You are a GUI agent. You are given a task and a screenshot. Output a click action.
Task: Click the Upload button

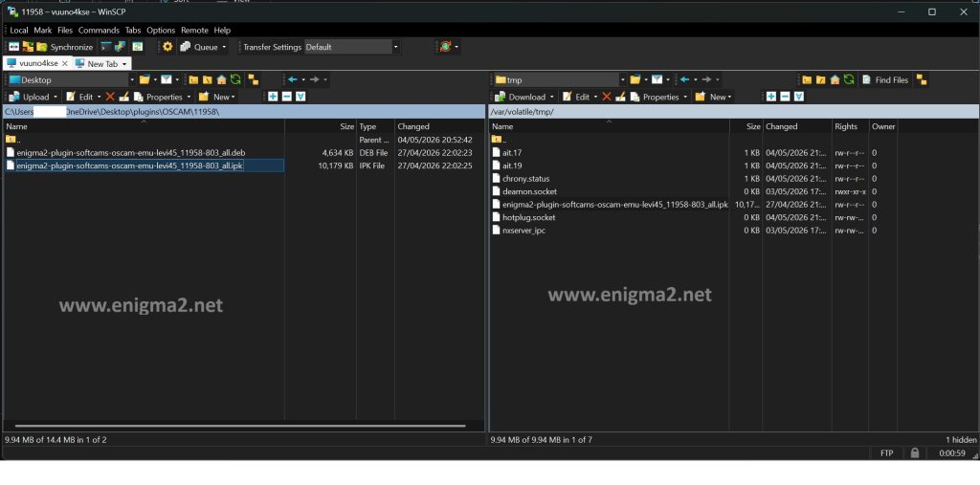coord(32,97)
